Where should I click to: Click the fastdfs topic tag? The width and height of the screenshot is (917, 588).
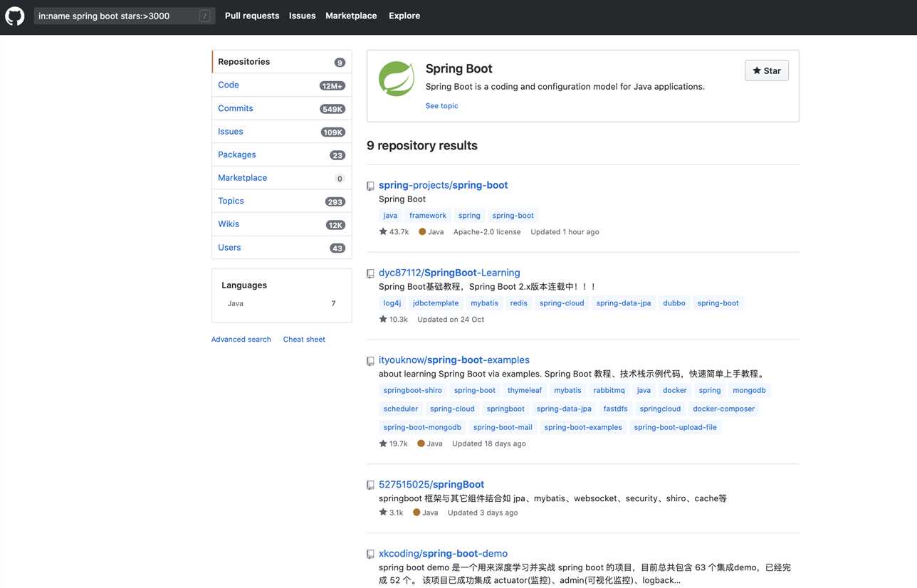(x=616, y=409)
